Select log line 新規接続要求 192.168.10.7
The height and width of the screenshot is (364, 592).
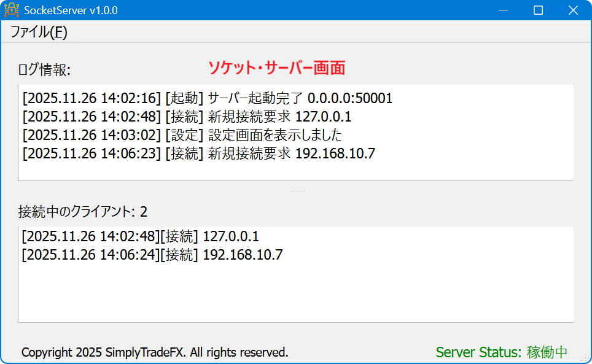click(x=198, y=153)
